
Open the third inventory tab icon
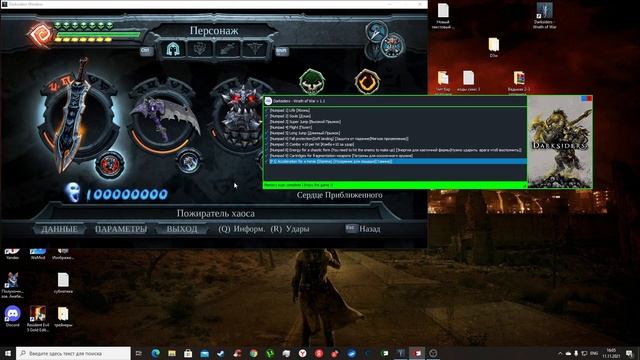coord(227,49)
